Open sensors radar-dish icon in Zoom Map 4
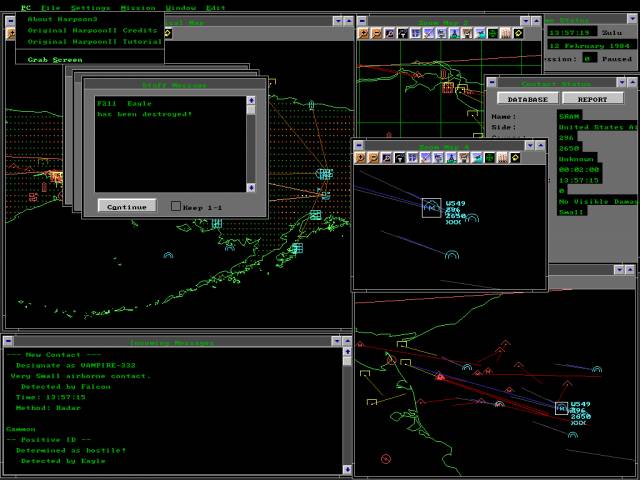This screenshot has width=640, height=480. 400,158
